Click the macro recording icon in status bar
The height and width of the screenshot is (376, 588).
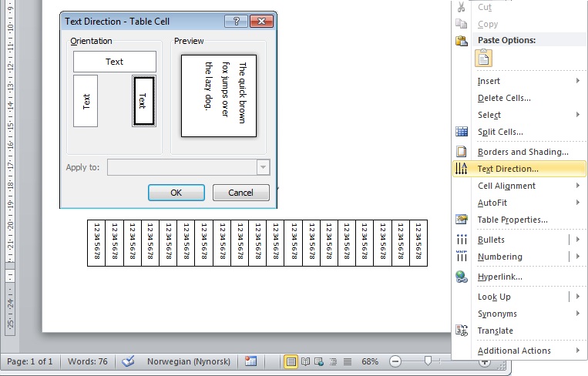click(x=250, y=361)
